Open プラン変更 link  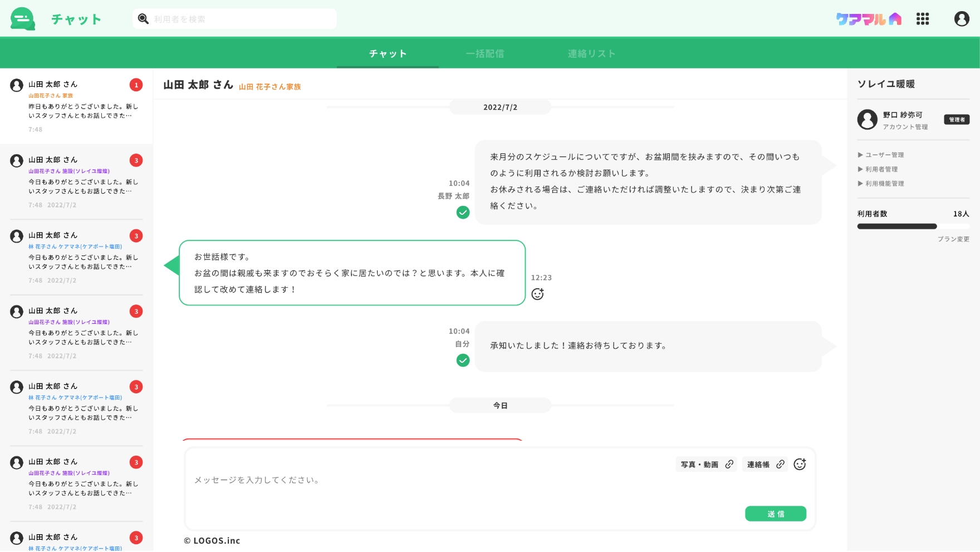953,239
